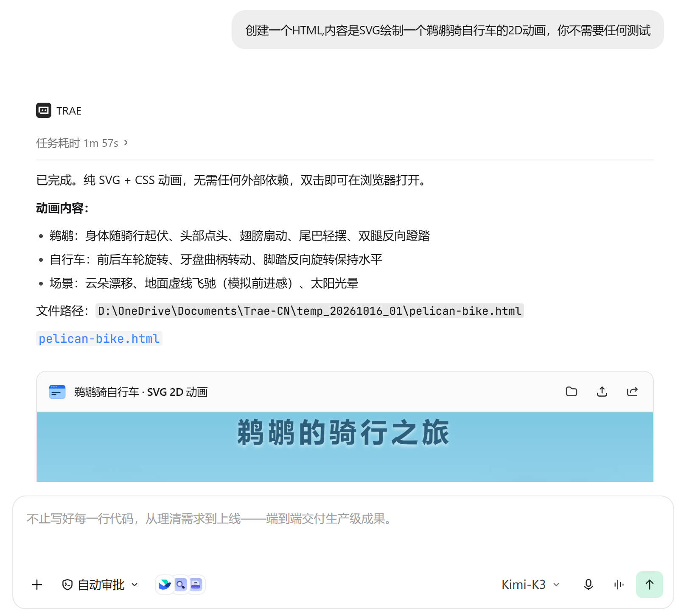Add an attachment with the plus icon
The height and width of the screenshot is (616, 698).
tap(37, 585)
